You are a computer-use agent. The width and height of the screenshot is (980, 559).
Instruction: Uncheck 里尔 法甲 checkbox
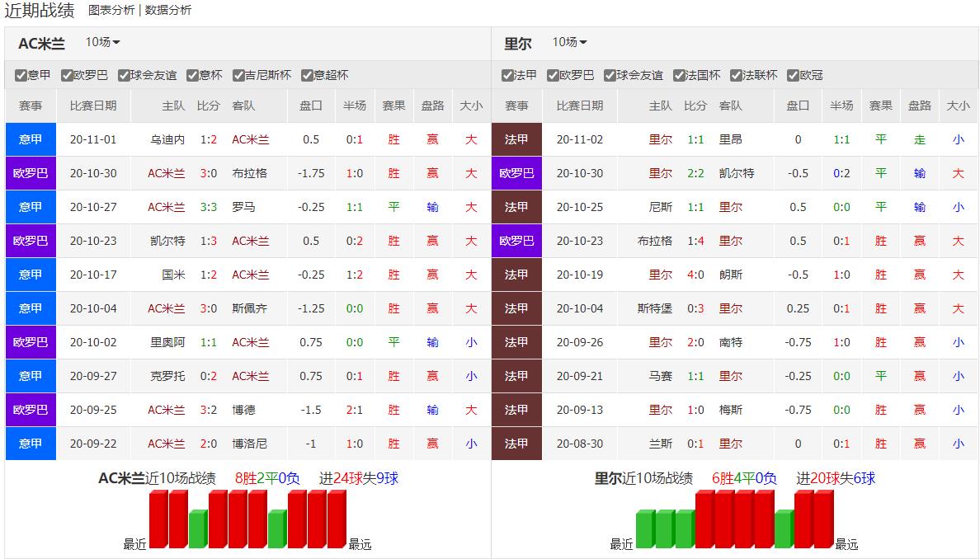click(x=508, y=75)
